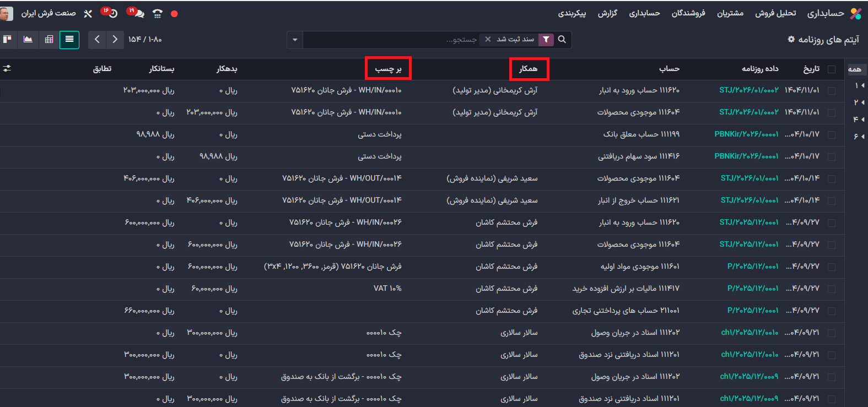The height and width of the screenshot is (407, 868).
Task: Open the optional columns settings icon
Action: click(7, 68)
